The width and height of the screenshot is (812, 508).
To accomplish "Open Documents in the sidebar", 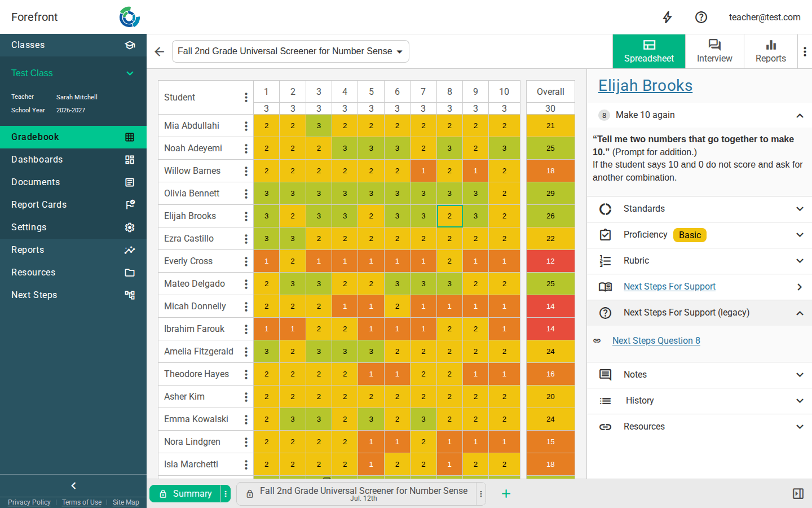I will tap(73, 182).
